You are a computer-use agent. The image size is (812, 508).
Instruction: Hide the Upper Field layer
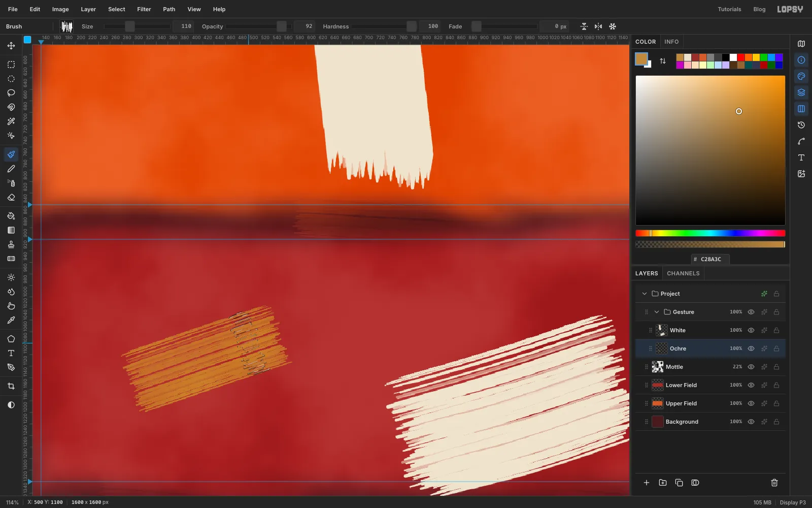click(x=751, y=403)
